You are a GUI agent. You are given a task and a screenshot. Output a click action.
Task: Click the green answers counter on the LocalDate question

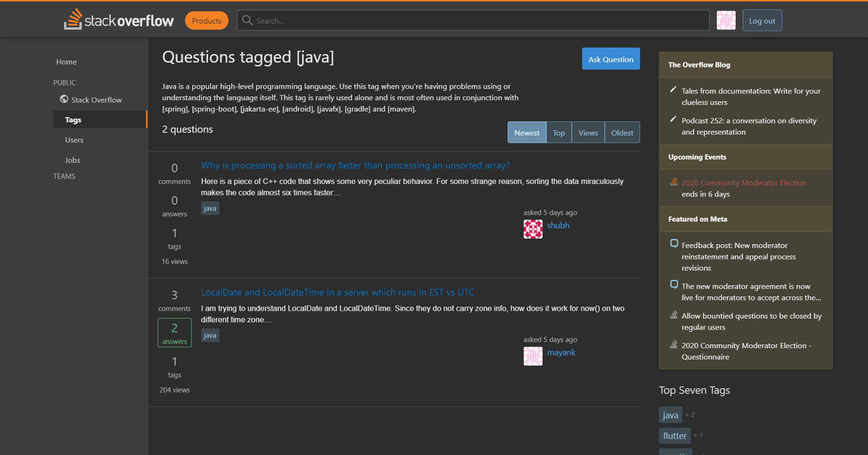pos(174,332)
